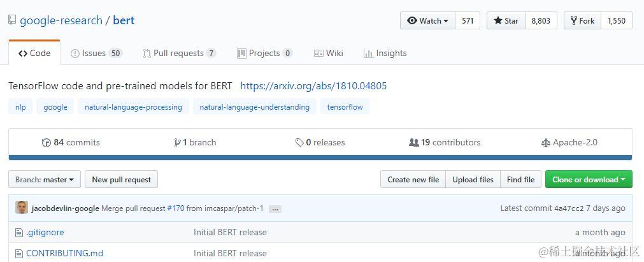Click New pull request button
The image size is (644, 262).
(x=121, y=179)
